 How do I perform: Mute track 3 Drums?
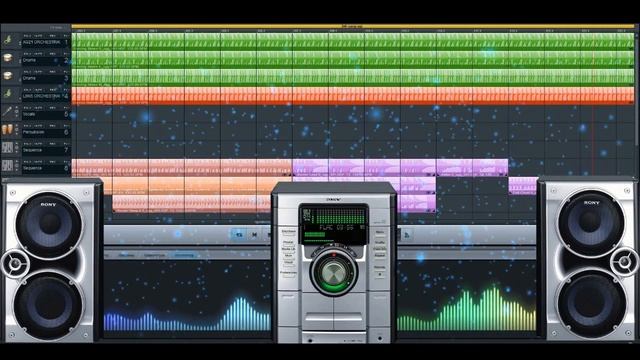[38, 72]
